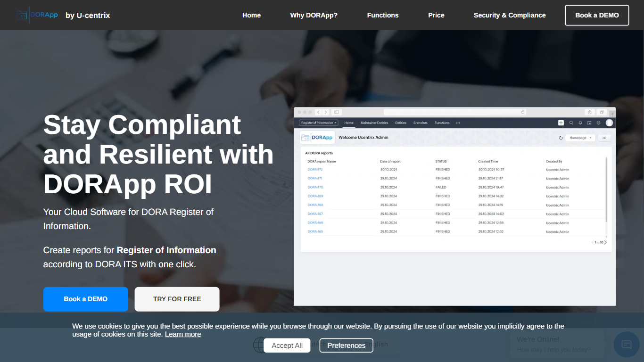Open report DORA-167
The image size is (644, 362).
click(x=315, y=214)
